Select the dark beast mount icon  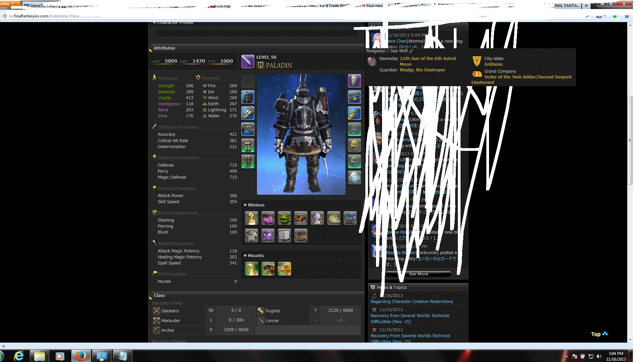click(268, 269)
